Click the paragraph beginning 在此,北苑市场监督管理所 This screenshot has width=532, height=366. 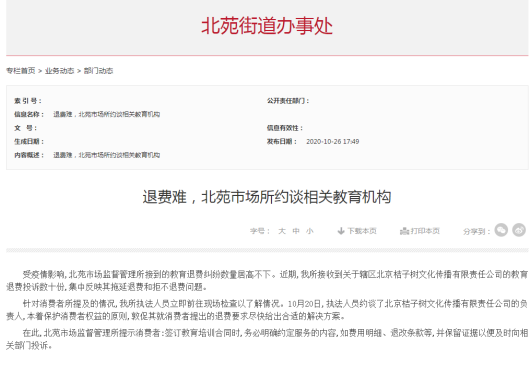click(x=267, y=339)
